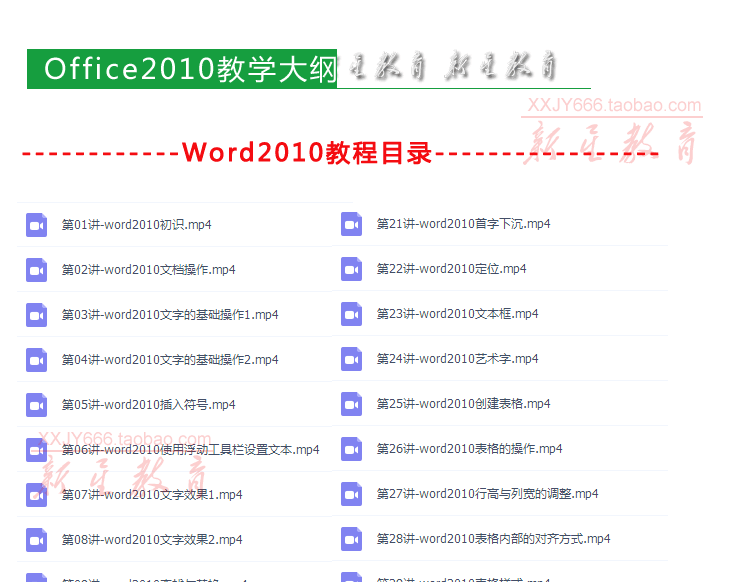Image resolution: width=749 pixels, height=582 pixels.
Task: Click video icon beside 第05讲-word2010插入符号.mp4
Action: point(36,405)
